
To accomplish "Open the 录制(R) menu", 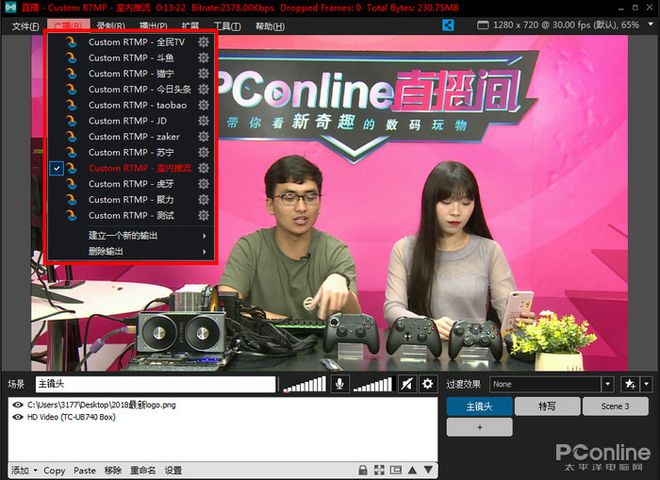I will click(x=111, y=26).
